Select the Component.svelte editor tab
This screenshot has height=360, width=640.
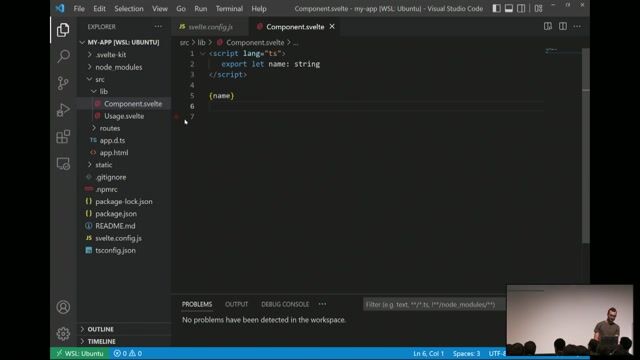click(x=295, y=27)
